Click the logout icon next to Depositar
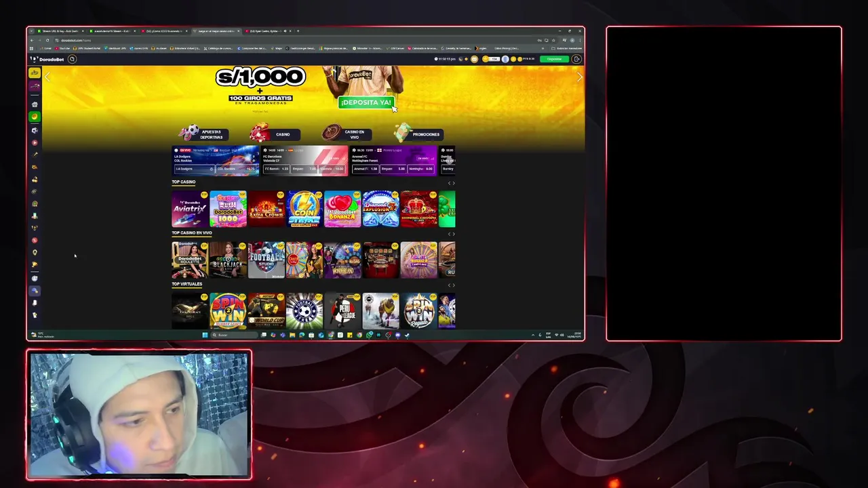The image size is (868, 488). (576, 59)
